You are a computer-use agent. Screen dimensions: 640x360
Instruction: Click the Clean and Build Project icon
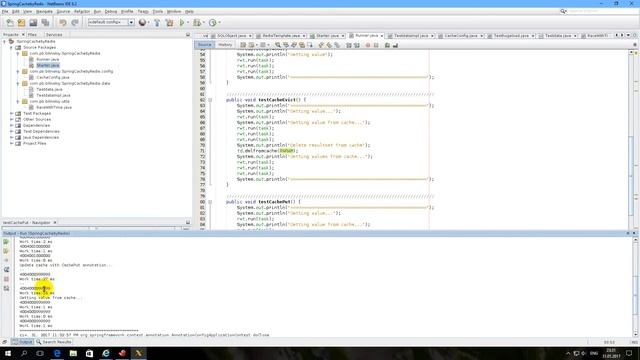[x=169, y=23]
